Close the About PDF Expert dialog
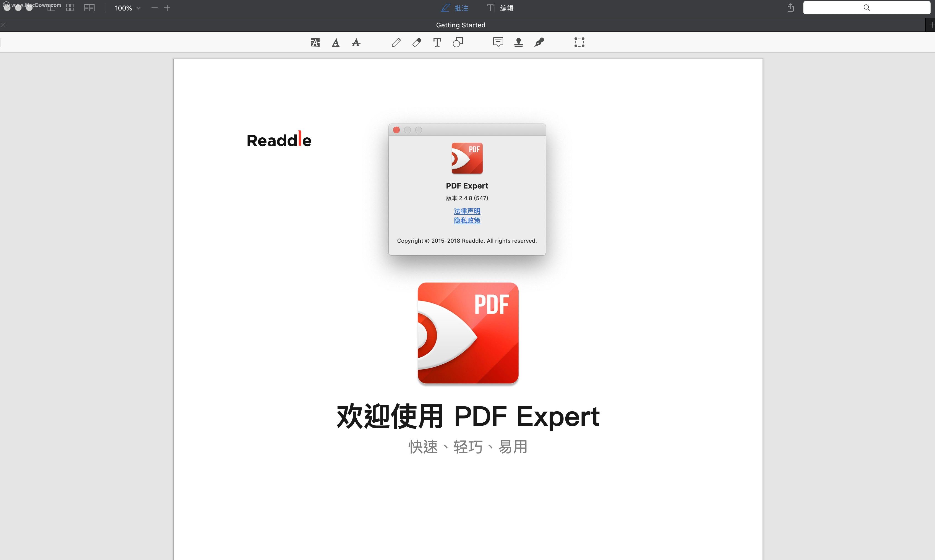 [x=396, y=130]
